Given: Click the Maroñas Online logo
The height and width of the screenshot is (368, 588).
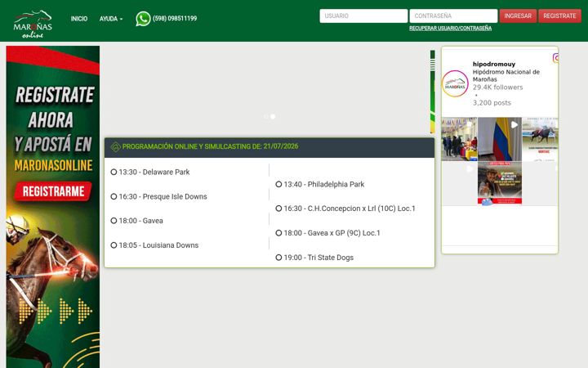Looking at the screenshot, I should tap(33, 24).
